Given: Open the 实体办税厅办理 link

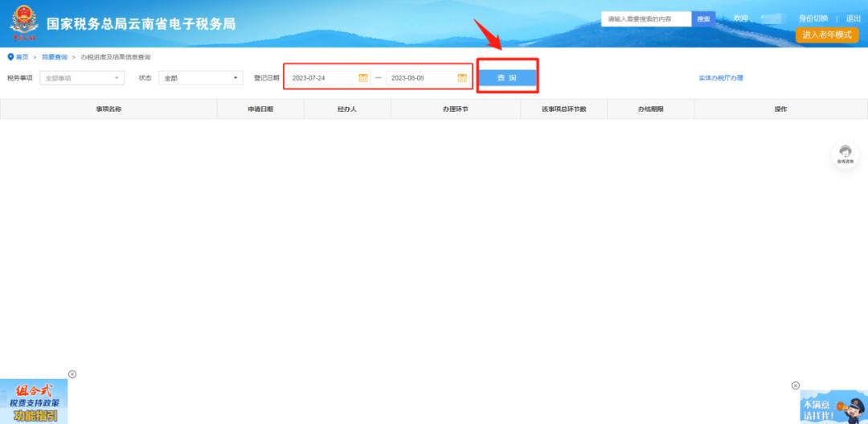Looking at the screenshot, I should [x=721, y=78].
